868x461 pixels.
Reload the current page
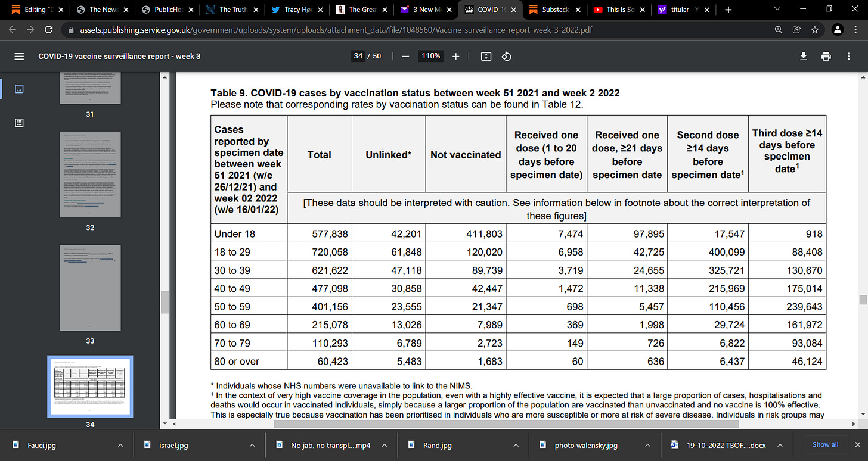pyautogui.click(x=49, y=29)
